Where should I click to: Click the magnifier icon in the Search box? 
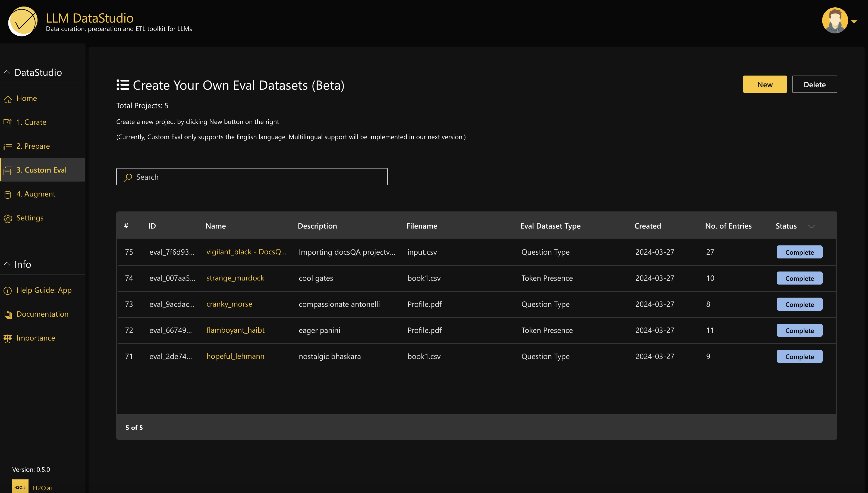[128, 177]
